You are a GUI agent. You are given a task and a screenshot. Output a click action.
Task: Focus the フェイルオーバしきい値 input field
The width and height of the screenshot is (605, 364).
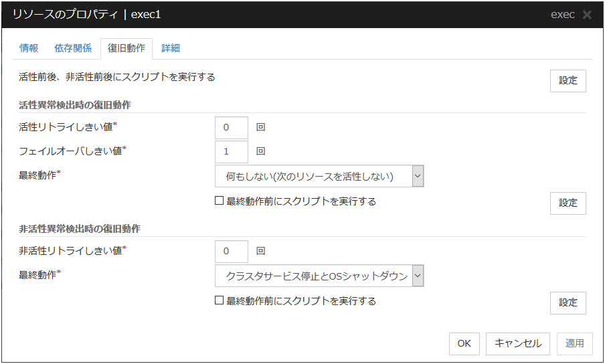(x=231, y=152)
